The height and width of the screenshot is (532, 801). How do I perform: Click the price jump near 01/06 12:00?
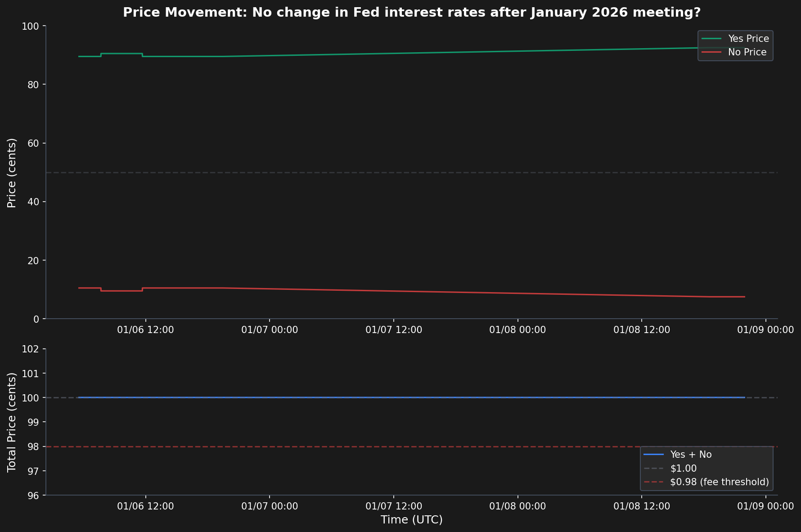[142, 55]
